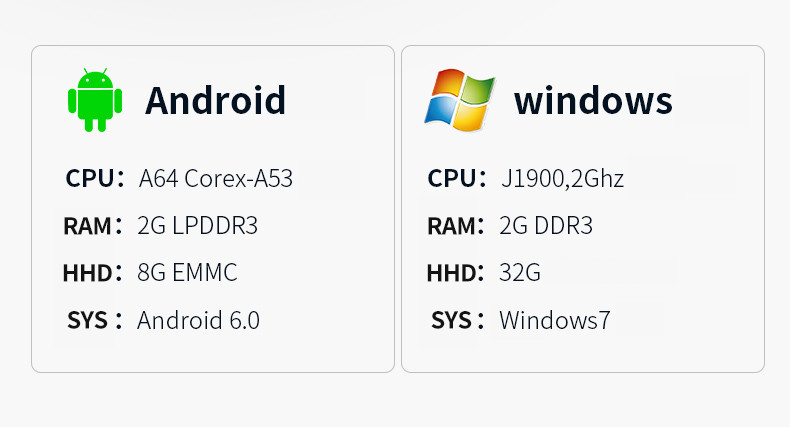Viewport: 790px width, 427px height.
Task: Click the Android HHD label
Action: (93, 273)
